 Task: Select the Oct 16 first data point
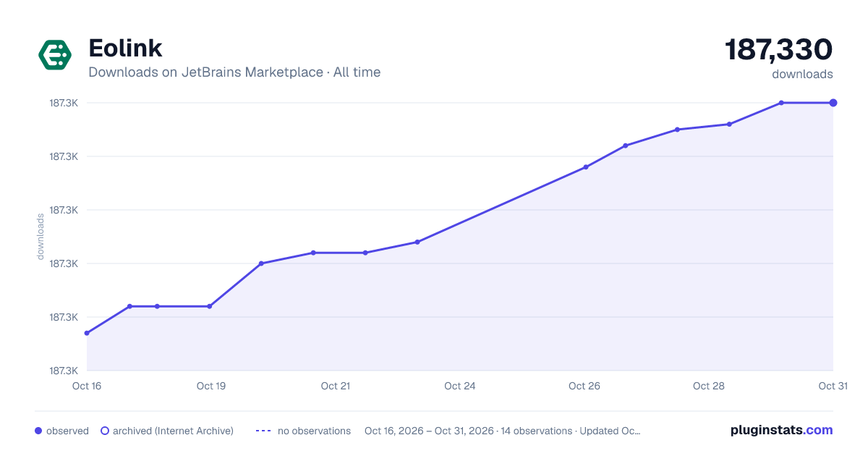[87, 333]
